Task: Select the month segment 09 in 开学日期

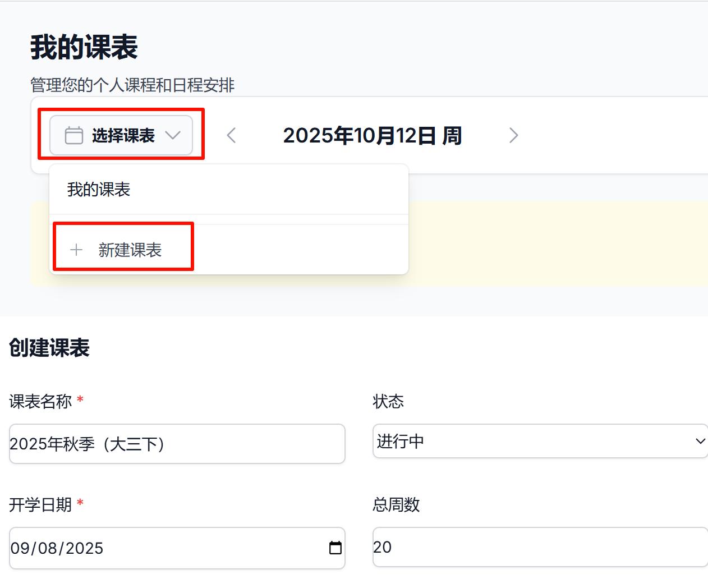Action: pyautogui.click(x=20, y=548)
